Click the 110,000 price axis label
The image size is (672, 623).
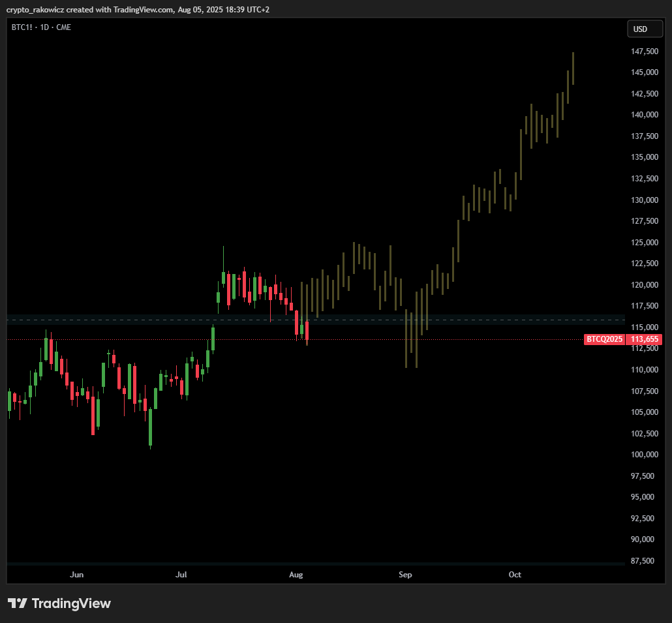pos(645,370)
